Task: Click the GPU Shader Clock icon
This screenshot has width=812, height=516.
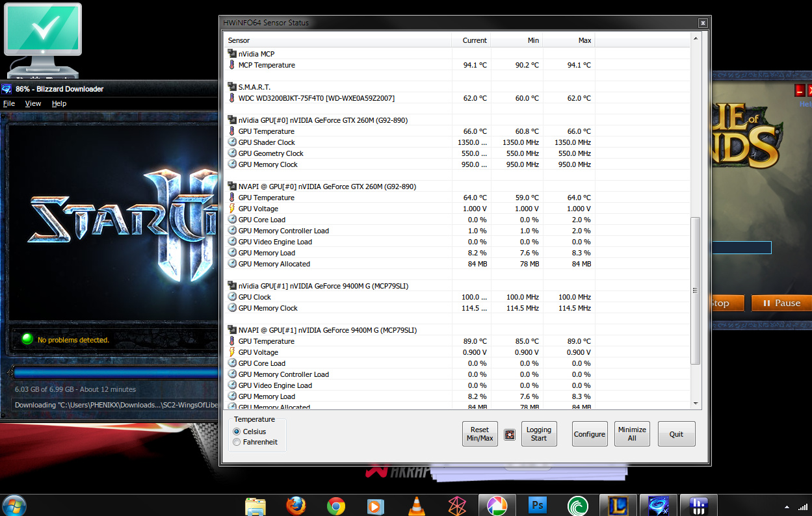Action: pyautogui.click(x=232, y=142)
